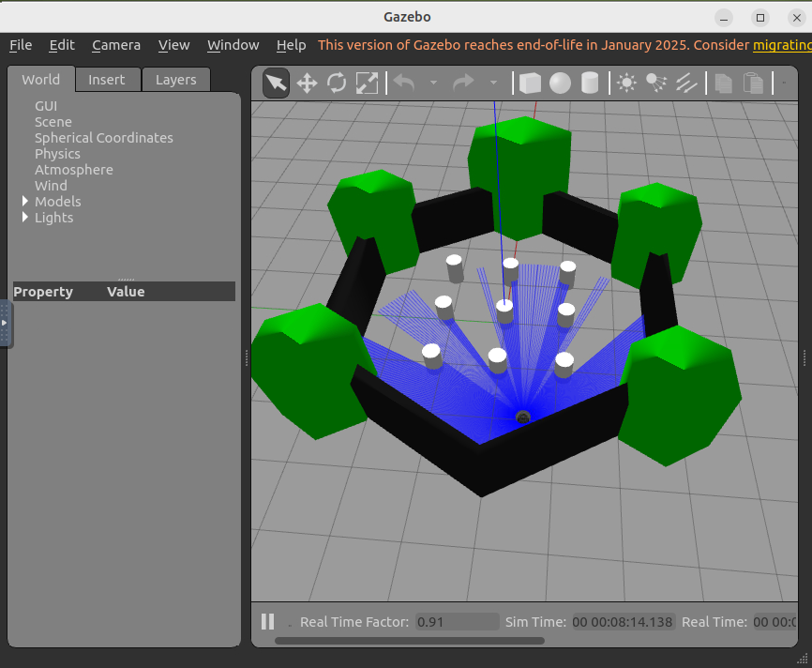812x668 pixels.
Task: Insert a sphere shape
Action: tap(560, 83)
